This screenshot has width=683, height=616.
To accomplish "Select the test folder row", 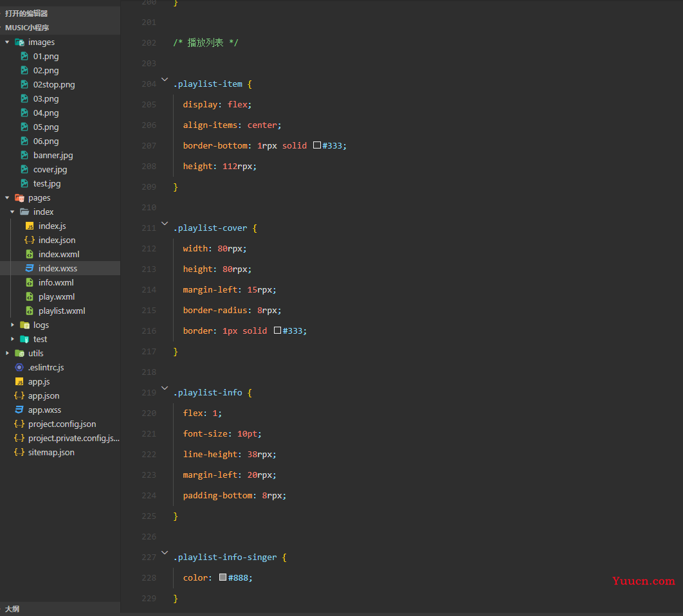I will point(60,339).
